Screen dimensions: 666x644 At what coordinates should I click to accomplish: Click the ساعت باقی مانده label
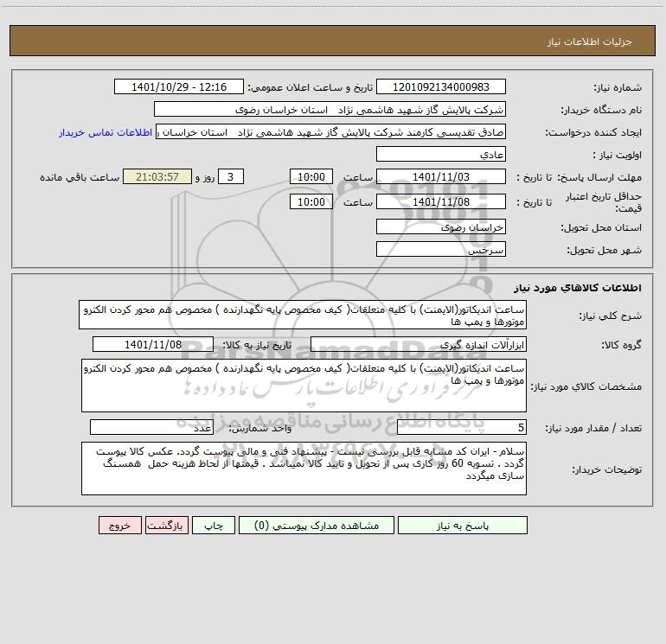(80, 177)
